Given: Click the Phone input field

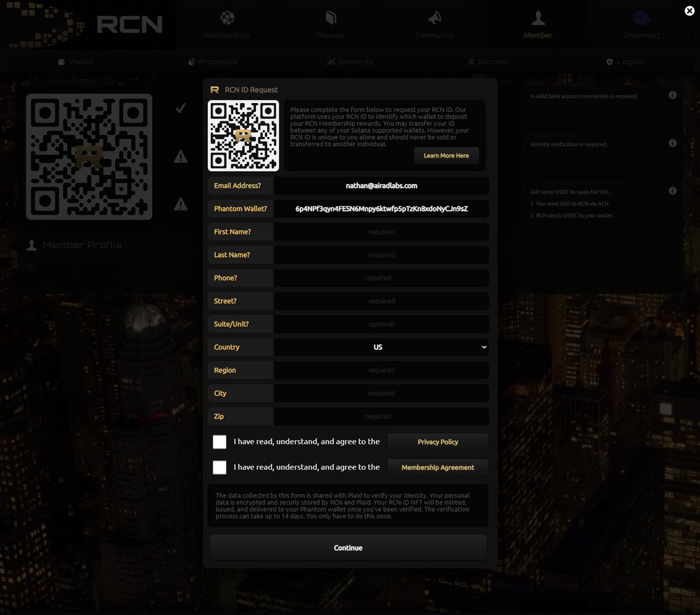Looking at the screenshot, I should point(381,278).
